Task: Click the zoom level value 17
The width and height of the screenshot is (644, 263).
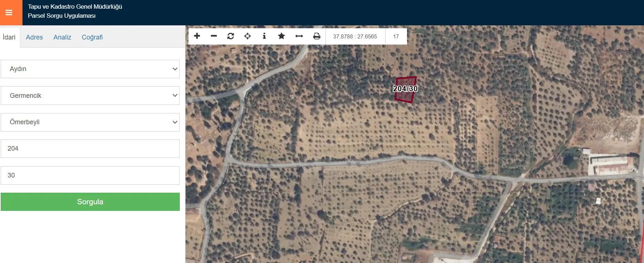Action: (x=396, y=37)
